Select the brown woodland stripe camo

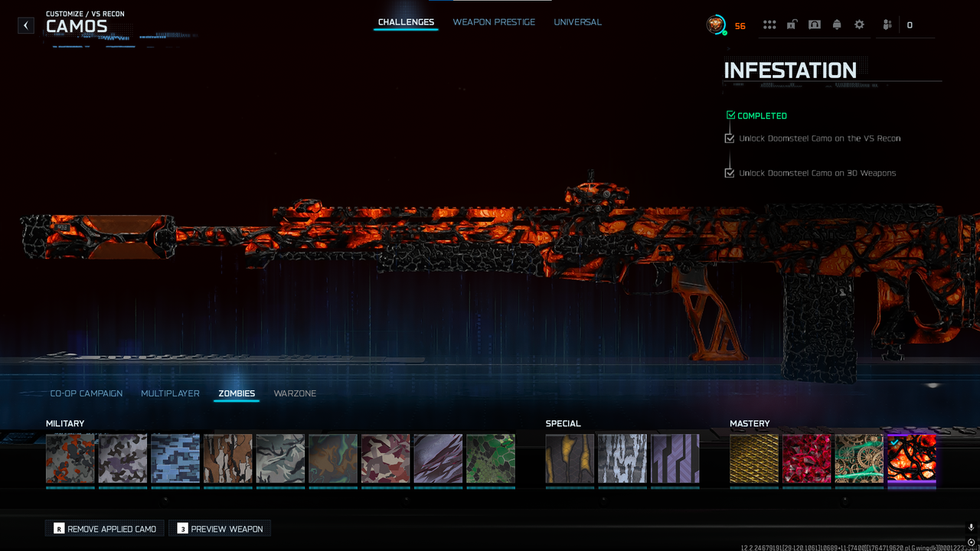[227, 458]
